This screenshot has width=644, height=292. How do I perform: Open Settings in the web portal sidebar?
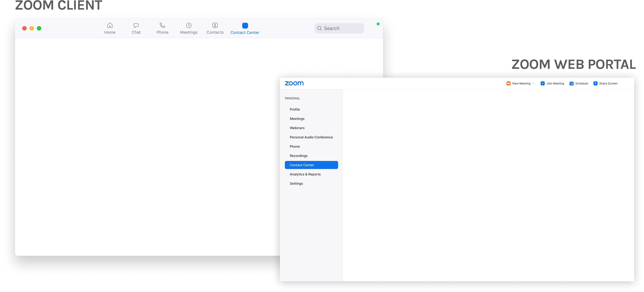point(296,183)
